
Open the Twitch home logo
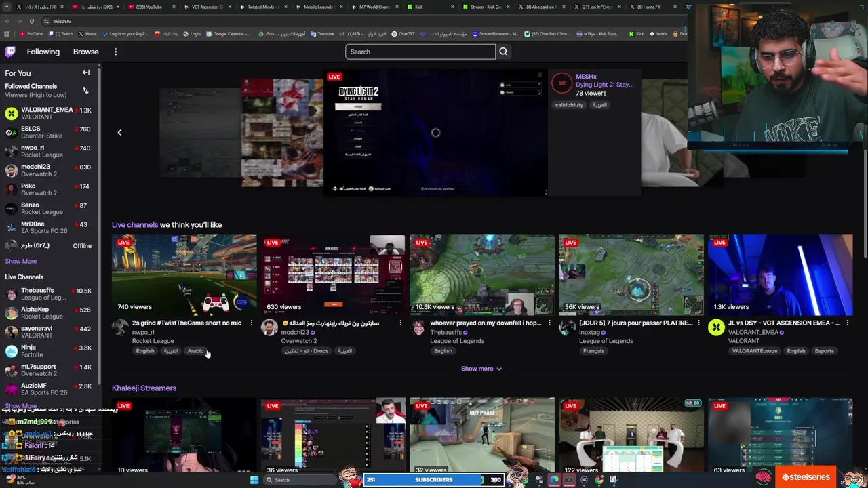[x=10, y=52]
